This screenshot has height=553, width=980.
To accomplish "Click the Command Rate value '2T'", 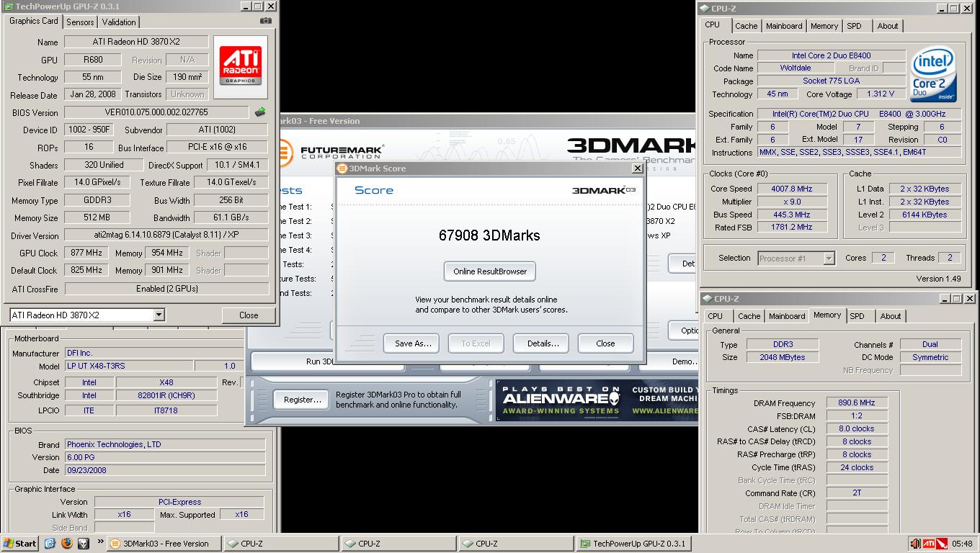I will [857, 493].
